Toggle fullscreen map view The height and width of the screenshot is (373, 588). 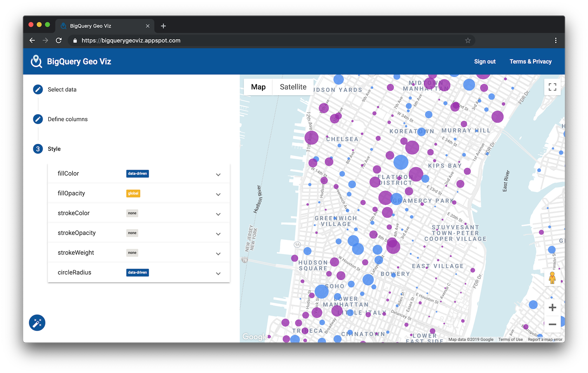coord(553,87)
